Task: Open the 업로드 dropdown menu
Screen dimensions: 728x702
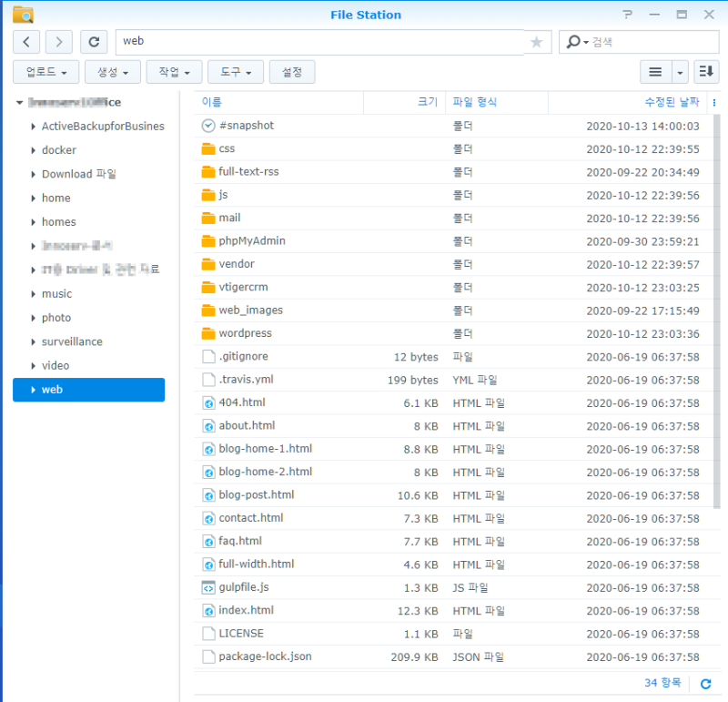Action: [x=46, y=72]
